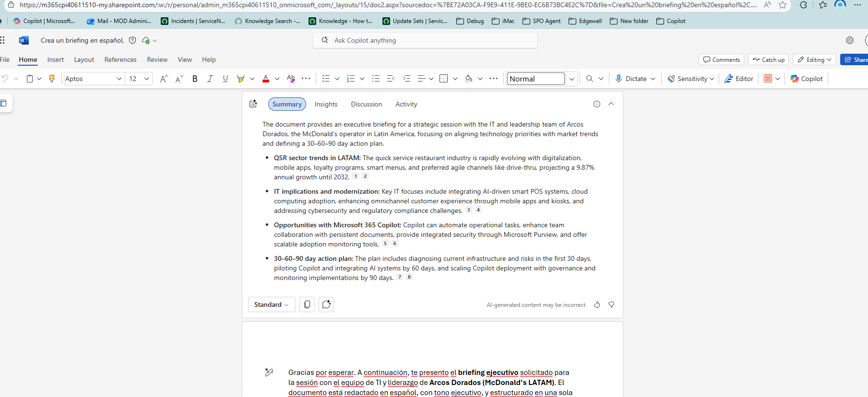Insert a bulleted list
This screenshot has height=397, width=868.
tap(326, 79)
